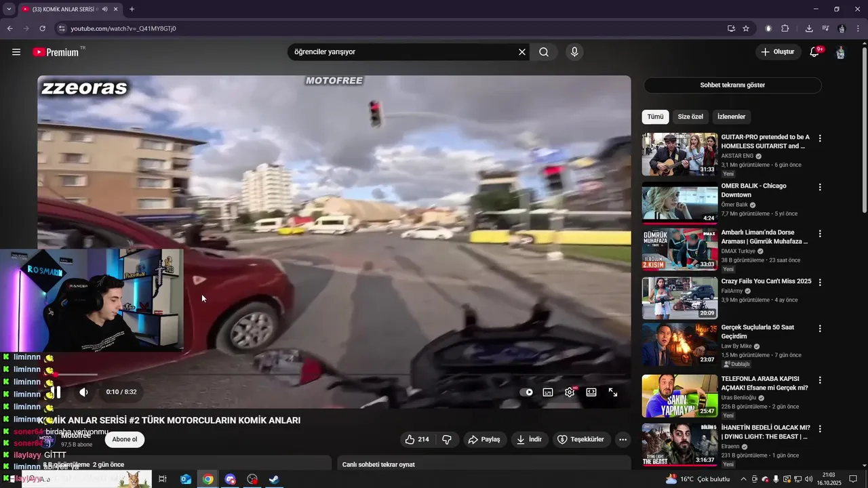The image size is (868, 488).
Task: Open the notifications bell showing 9+
Action: [x=815, y=52]
